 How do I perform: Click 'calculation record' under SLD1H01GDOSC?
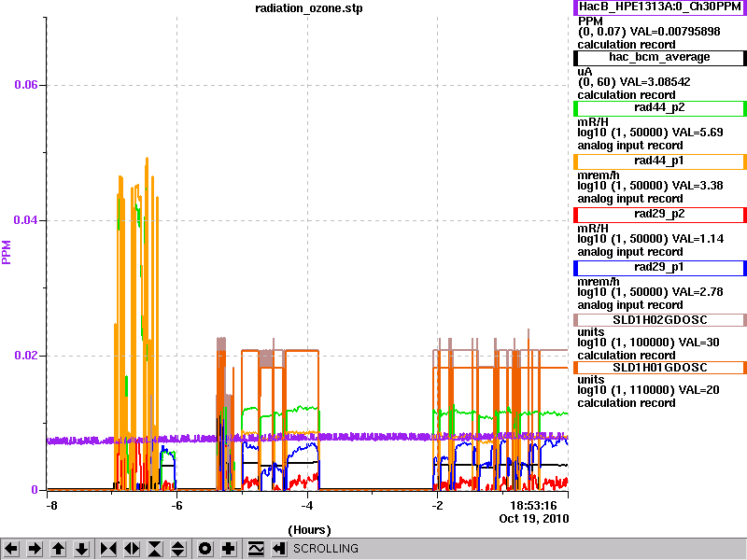point(627,403)
